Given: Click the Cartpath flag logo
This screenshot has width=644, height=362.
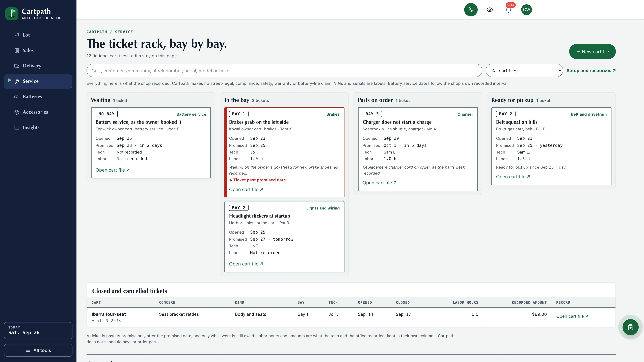Looking at the screenshot, I should [x=12, y=13].
